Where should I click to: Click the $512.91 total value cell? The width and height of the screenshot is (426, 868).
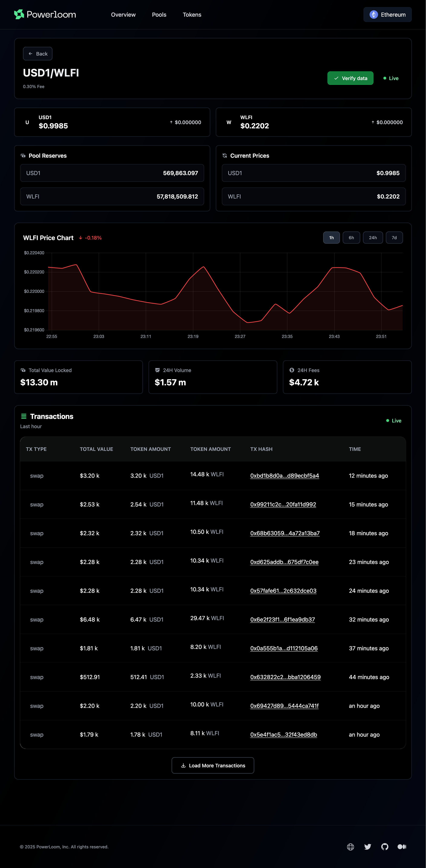(90, 677)
